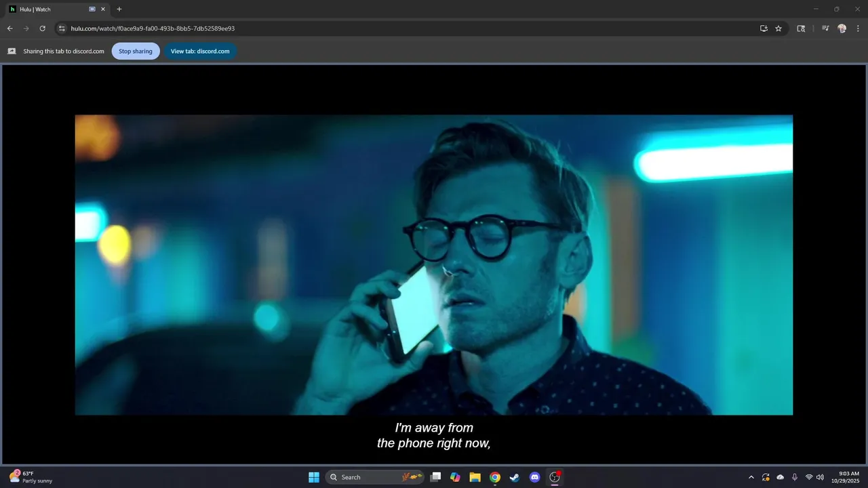Switch to Chrome in taskbar
The width and height of the screenshot is (868, 488).
coord(495,477)
